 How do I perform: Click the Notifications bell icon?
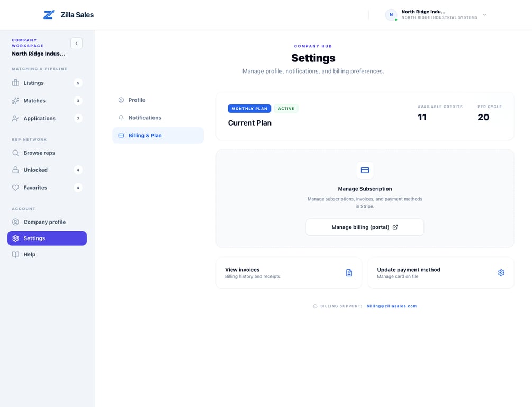pyautogui.click(x=121, y=118)
